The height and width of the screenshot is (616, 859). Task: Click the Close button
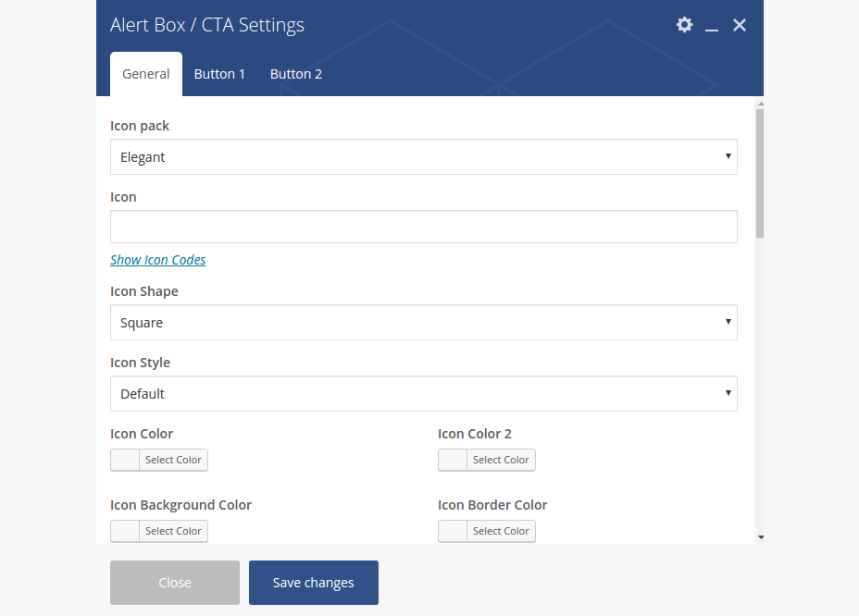point(174,582)
